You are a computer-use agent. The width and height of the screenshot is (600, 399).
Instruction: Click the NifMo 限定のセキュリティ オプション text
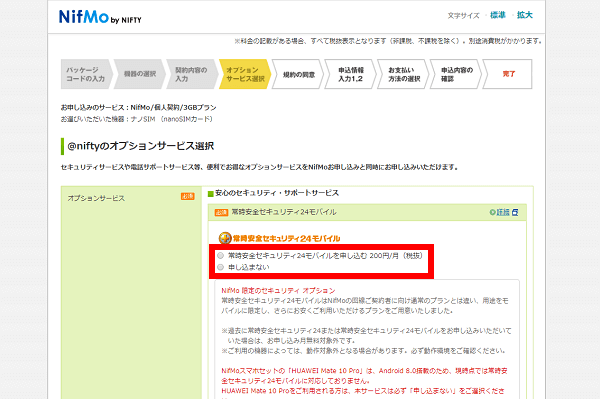click(278, 290)
